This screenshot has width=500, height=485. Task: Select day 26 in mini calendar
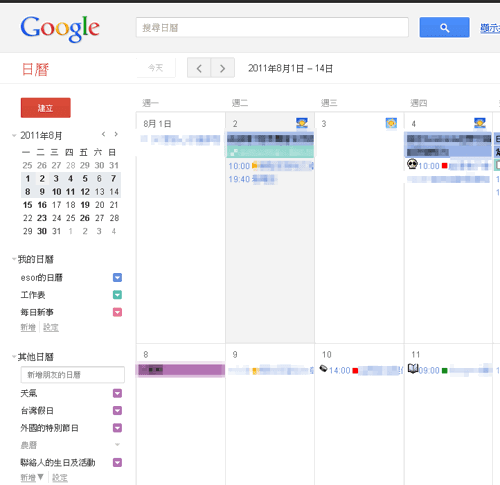pyautogui.click(x=85, y=218)
